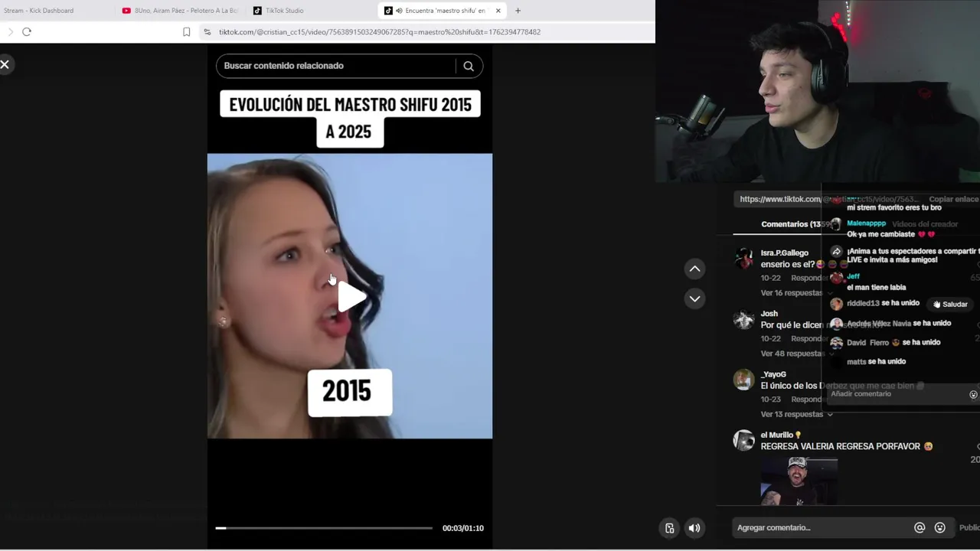Click video timestamp '00:03/01:10'
980x551 pixels.
463,528
